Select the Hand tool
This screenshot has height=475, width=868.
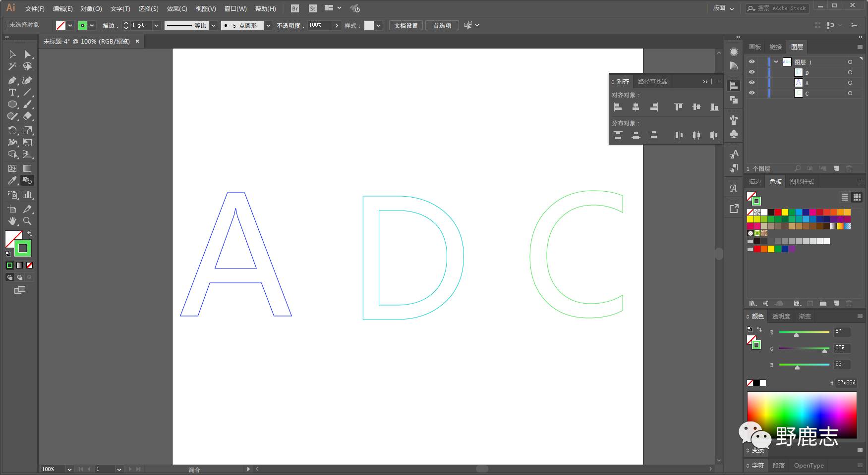[x=12, y=221]
